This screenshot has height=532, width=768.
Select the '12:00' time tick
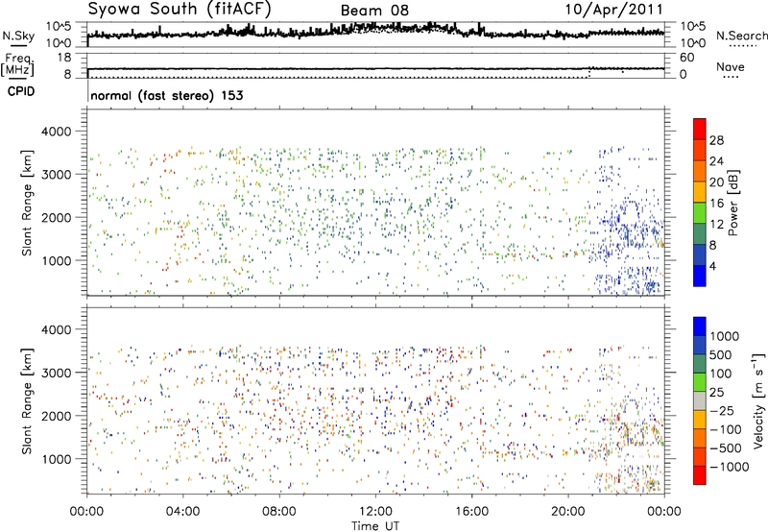[375, 512]
